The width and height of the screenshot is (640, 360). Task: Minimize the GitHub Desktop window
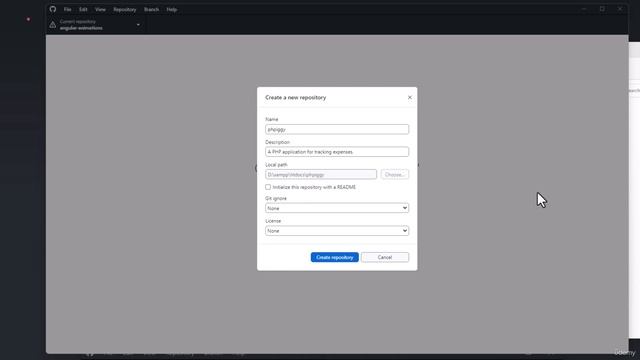click(584, 9)
